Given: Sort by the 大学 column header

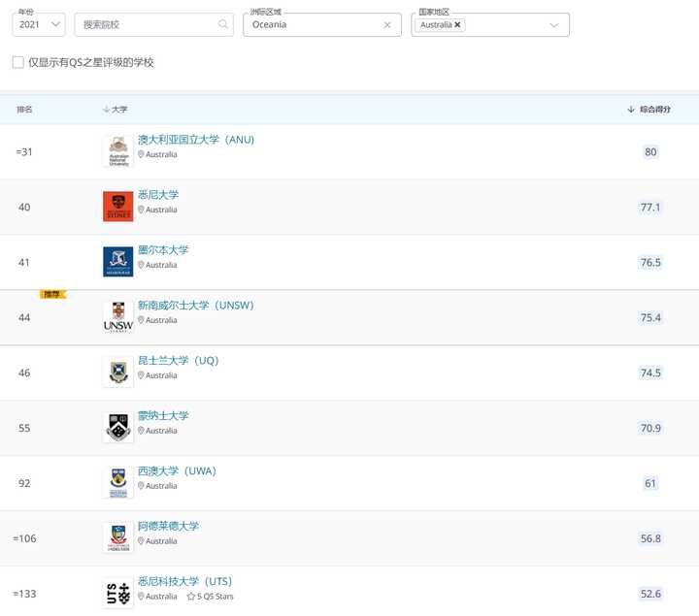Looking at the screenshot, I should tap(115, 109).
